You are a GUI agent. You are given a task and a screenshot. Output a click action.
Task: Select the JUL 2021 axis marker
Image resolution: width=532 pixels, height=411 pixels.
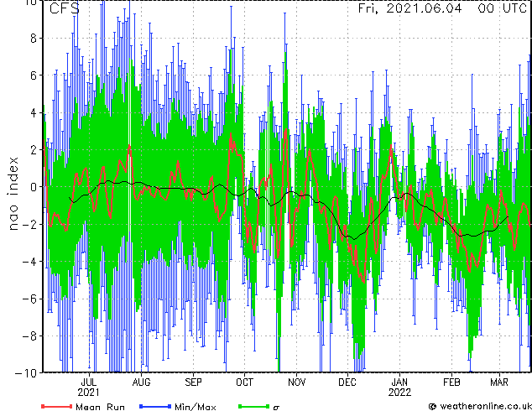click(x=89, y=388)
